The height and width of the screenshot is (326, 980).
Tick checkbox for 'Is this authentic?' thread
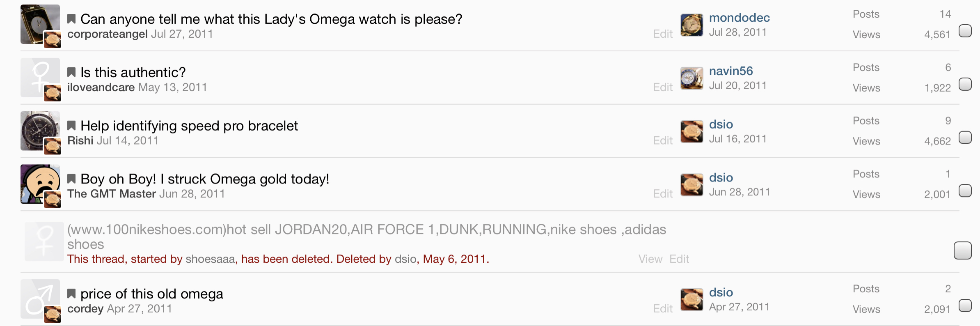click(965, 84)
